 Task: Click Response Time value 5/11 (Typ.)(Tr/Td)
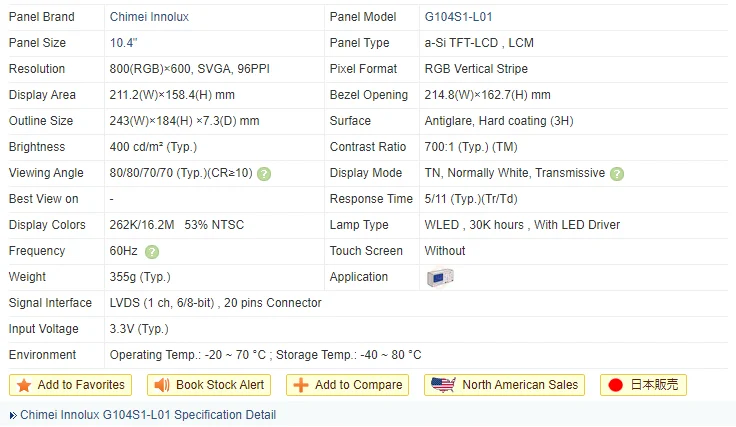click(471, 199)
